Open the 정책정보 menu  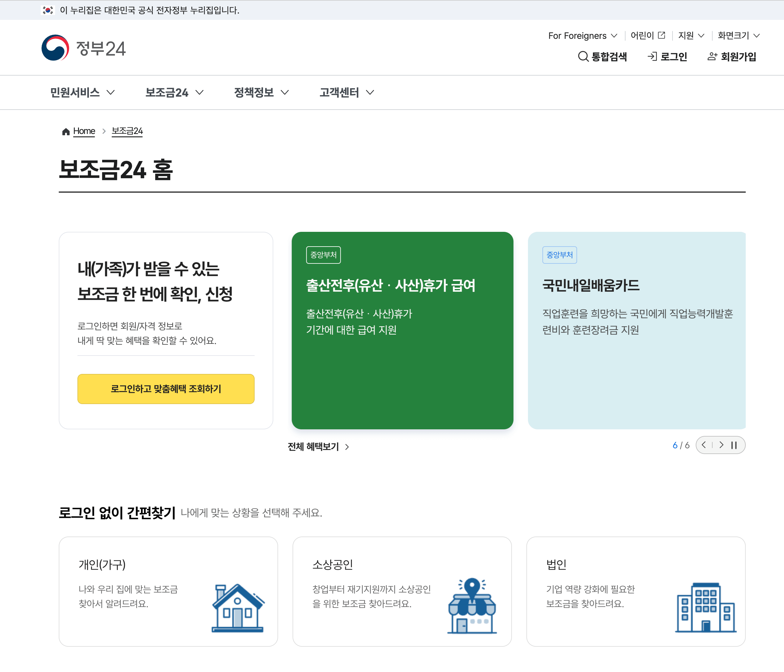click(261, 92)
